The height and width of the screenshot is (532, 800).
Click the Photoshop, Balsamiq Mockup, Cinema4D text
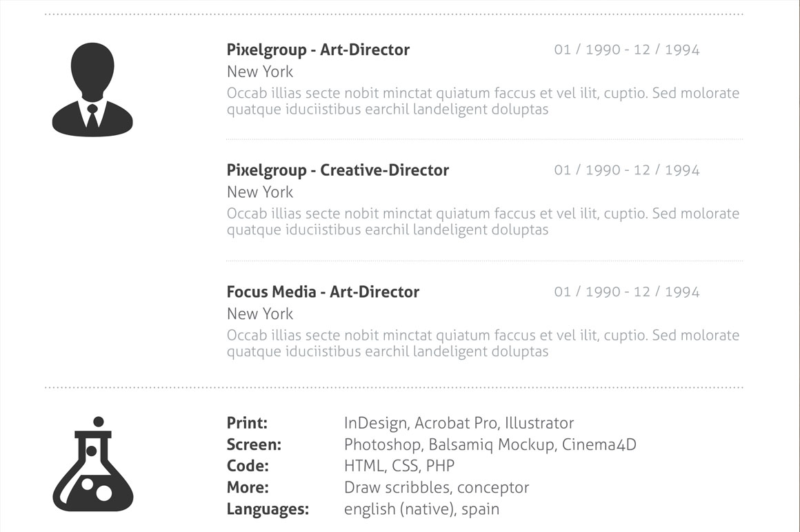pyautogui.click(x=490, y=444)
